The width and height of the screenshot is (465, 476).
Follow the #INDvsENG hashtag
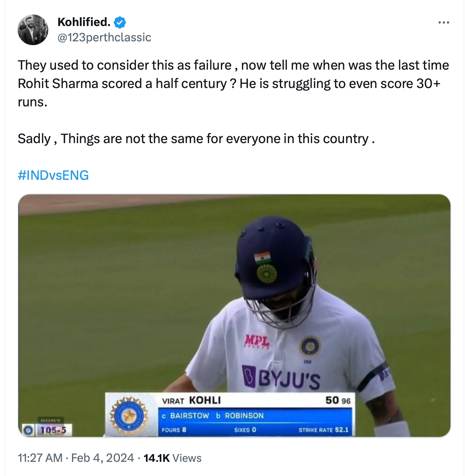click(53, 175)
